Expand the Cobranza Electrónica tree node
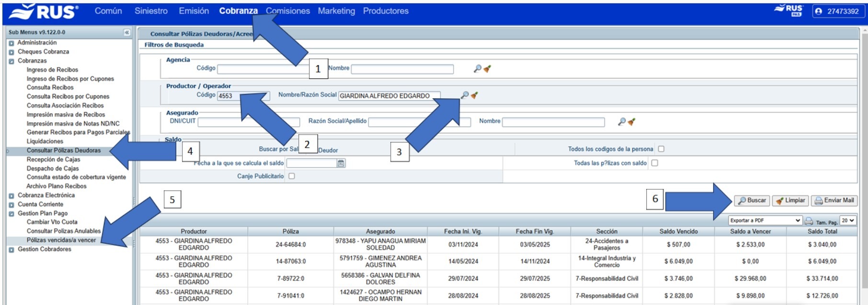Image resolution: width=868 pixels, height=305 pixels. pos(11,196)
